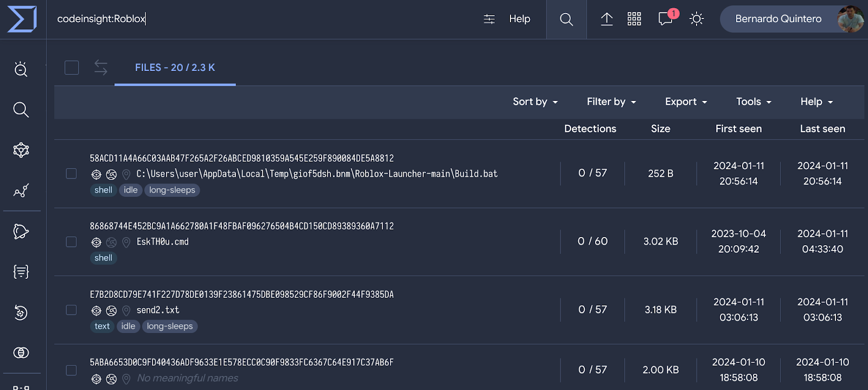Click the shell tag on EskTH0u.cmd row
Image resolution: width=868 pixels, height=390 pixels.
tap(103, 258)
